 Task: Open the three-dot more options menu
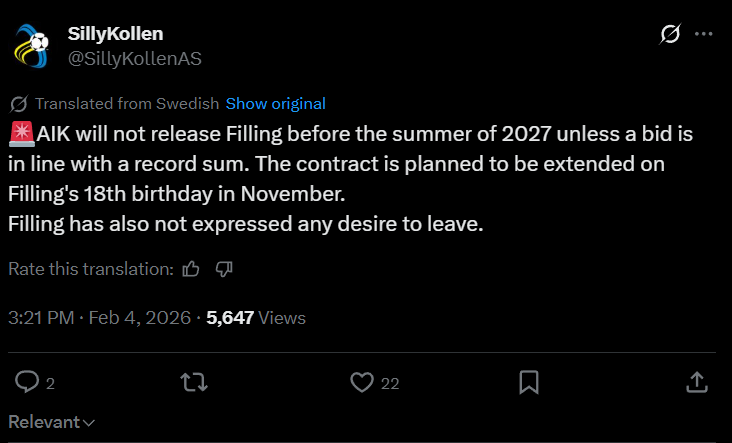(703, 34)
